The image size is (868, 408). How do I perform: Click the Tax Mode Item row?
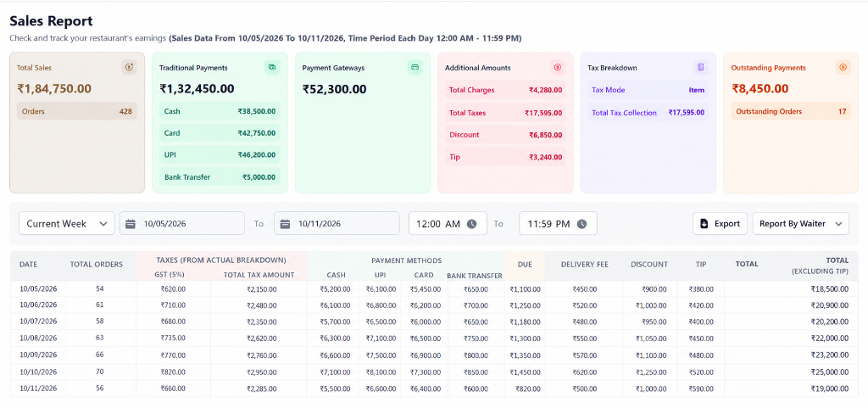648,90
